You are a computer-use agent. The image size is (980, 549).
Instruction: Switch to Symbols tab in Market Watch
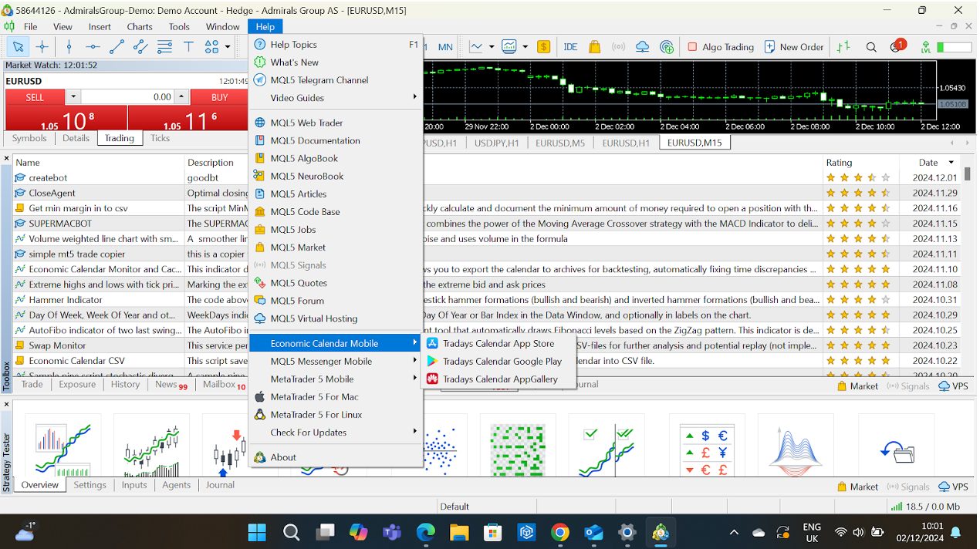(x=29, y=138)
